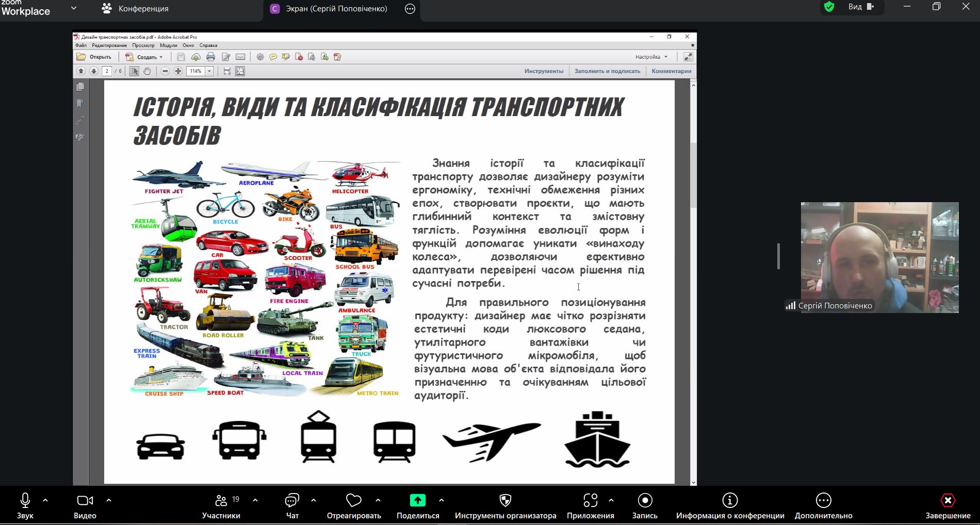Screen dimensions: 980x525
Task: Show Информация о конференции details
Action: 729,501
